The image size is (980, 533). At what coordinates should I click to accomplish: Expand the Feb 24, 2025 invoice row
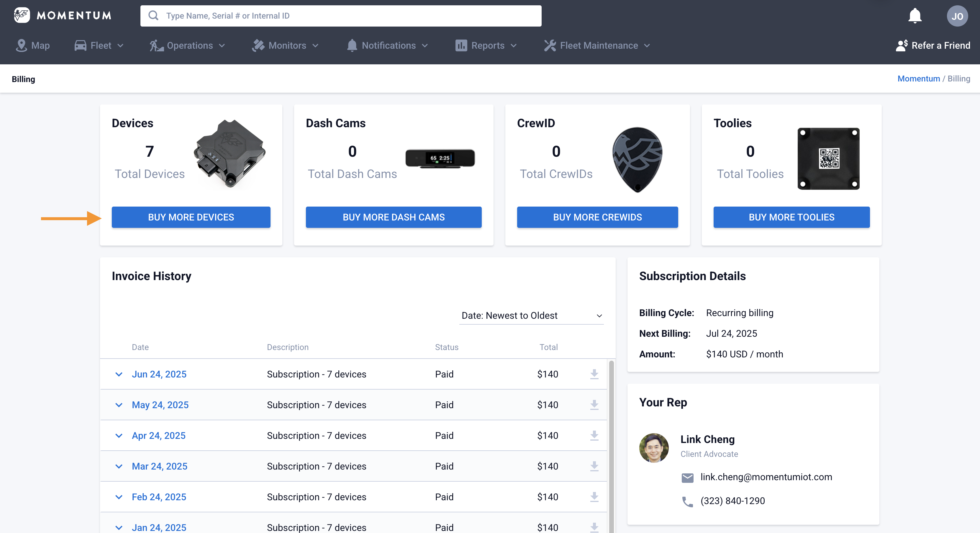pos(119,497)
